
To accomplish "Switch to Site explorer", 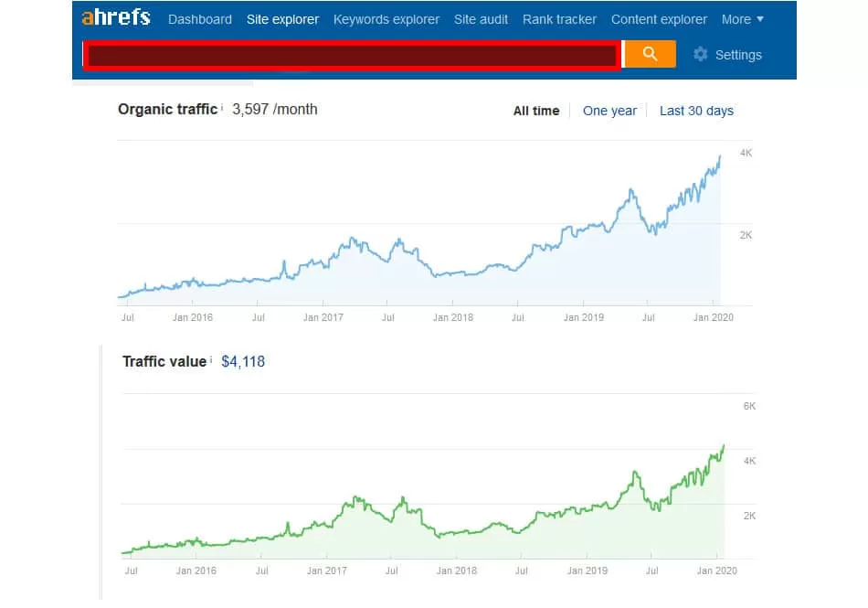I will (282, 19).
